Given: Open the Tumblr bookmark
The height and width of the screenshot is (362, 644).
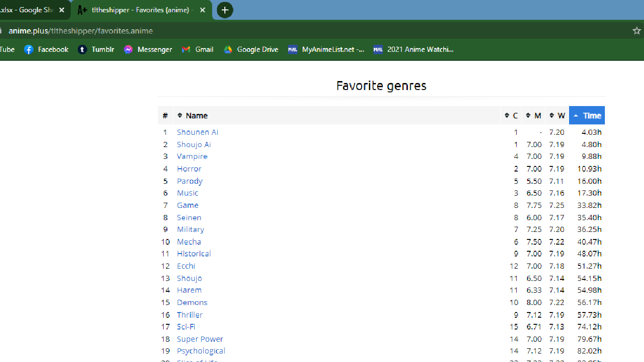Looking at the screenshot, I should [x=96, y=49].
